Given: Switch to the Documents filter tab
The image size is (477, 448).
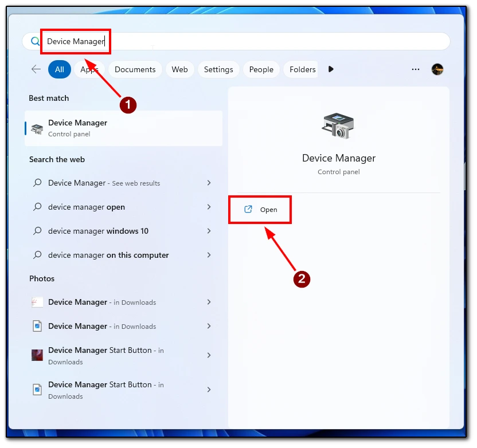Looking at the screenshot, I should pyautogui.click(x=135, y=69).
